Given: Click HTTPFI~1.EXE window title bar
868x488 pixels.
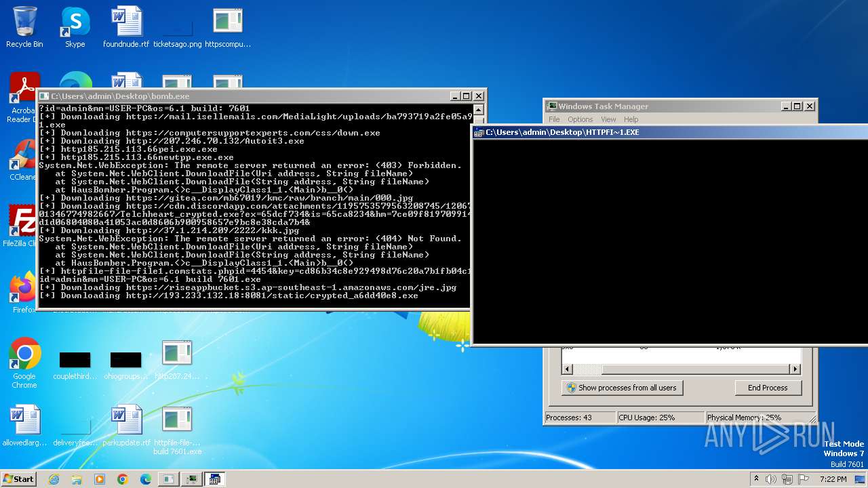Looking at the screenshot, I should 670,132.
